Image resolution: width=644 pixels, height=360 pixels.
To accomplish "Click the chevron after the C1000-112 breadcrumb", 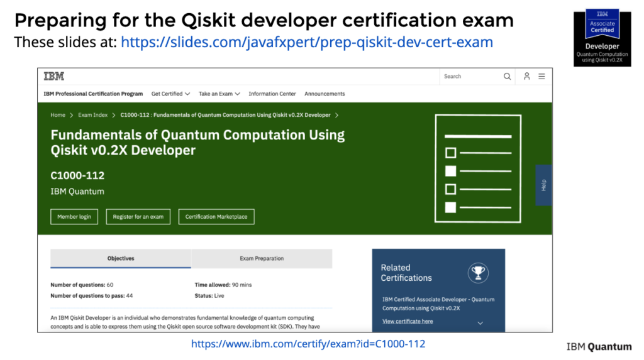I will click(337, 115).
